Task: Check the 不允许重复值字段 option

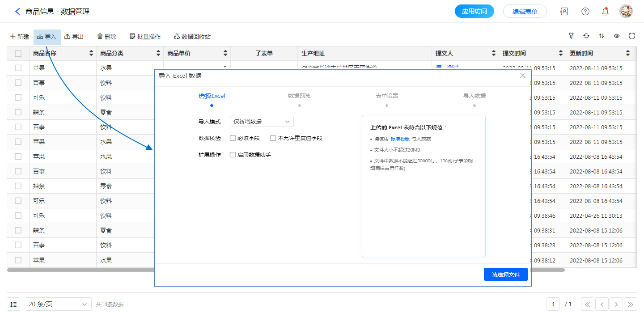Action: point(273,138)
